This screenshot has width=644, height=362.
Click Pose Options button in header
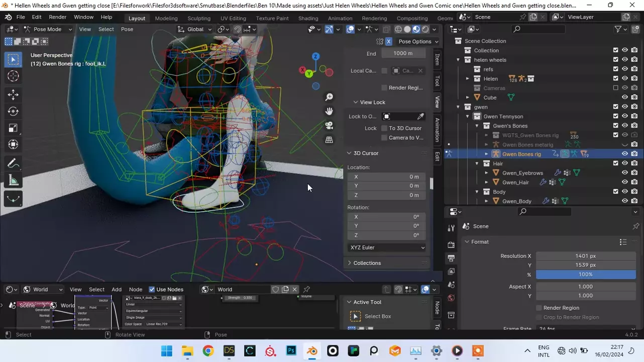414,42
